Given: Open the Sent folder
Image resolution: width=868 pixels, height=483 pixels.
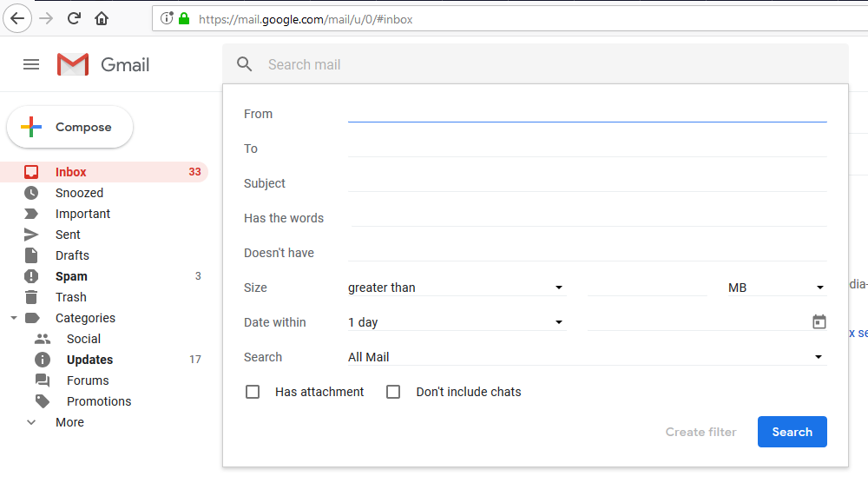Looking at the screenshot, I should pos(68,235).
